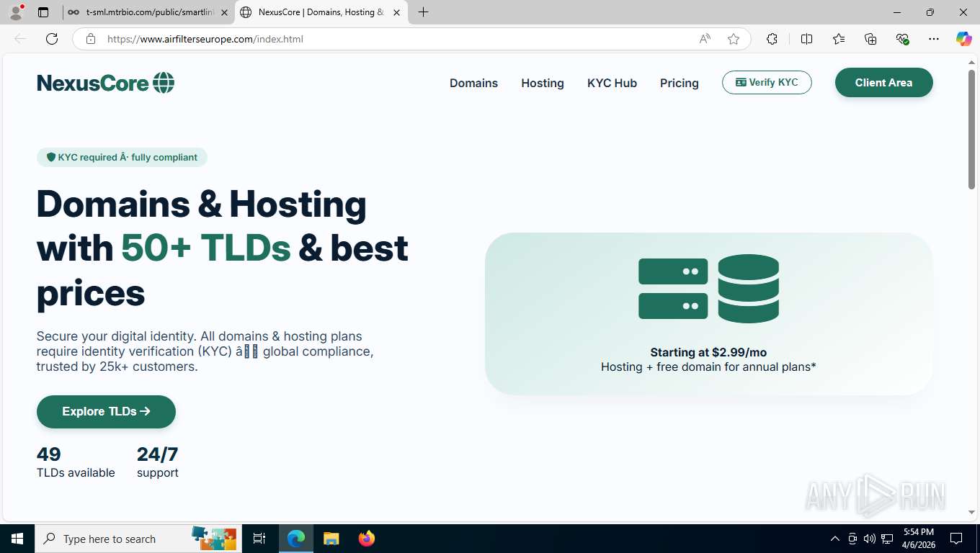Image resolution: width=980 pixels, height=553 pixels.
Task: Open browser Extensions puzzle icon
Action: pos(772,39)
